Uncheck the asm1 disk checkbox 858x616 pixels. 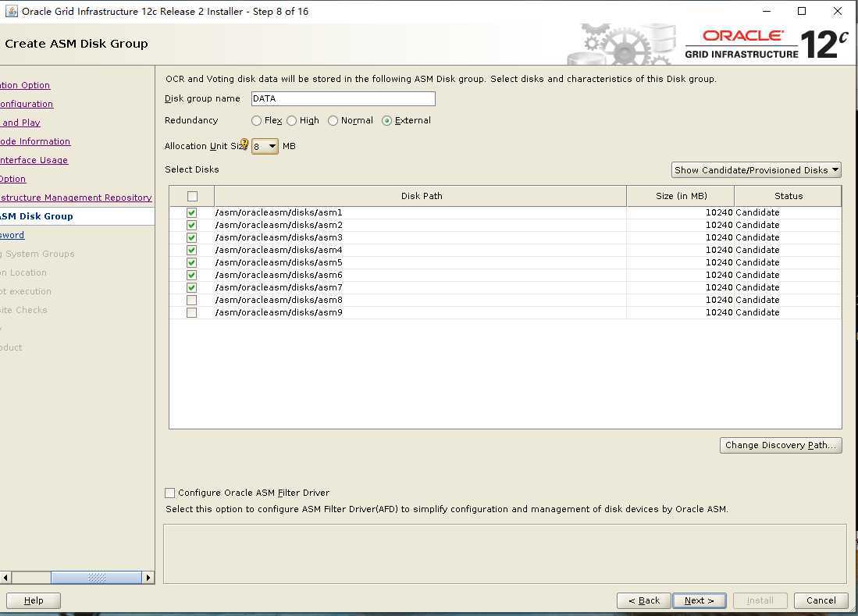[x=191, y=212]
